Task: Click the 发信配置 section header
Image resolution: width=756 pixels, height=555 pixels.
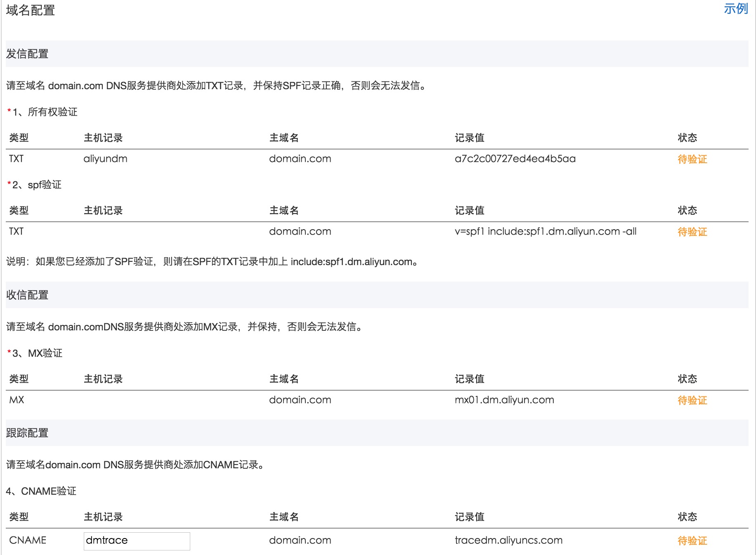Action: click(26, 53)
